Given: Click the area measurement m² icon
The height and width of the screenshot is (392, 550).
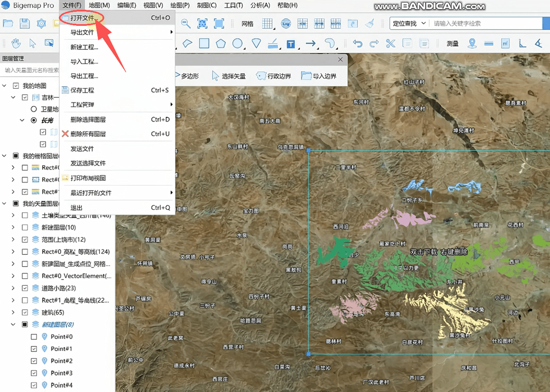Looking at the screenshot, I should [505, 43].
